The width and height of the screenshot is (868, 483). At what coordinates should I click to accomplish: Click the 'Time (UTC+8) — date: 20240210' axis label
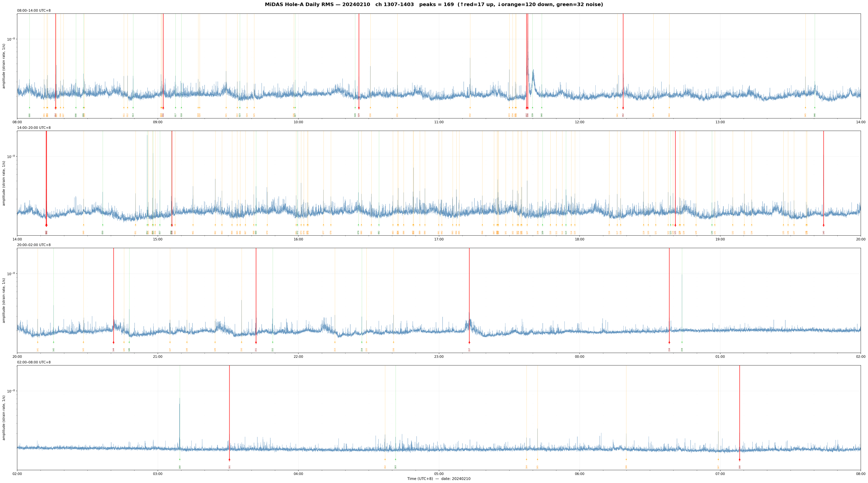point(439,479)
